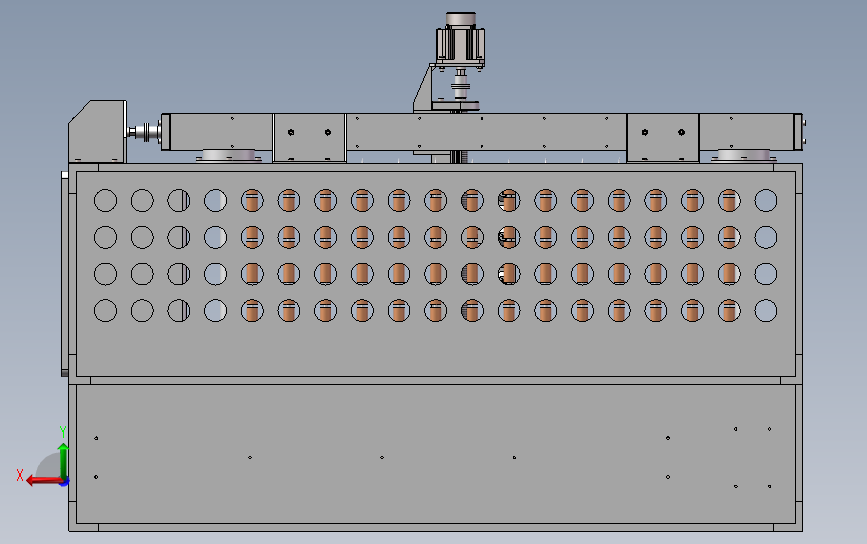Select the shaft coupling between the housing and beam
Screen dimensions: 867x544
point(144,132)
